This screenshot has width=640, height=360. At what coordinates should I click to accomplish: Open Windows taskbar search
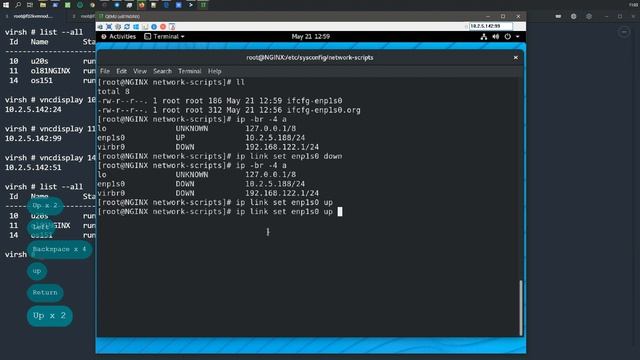[x=18, y=5]
